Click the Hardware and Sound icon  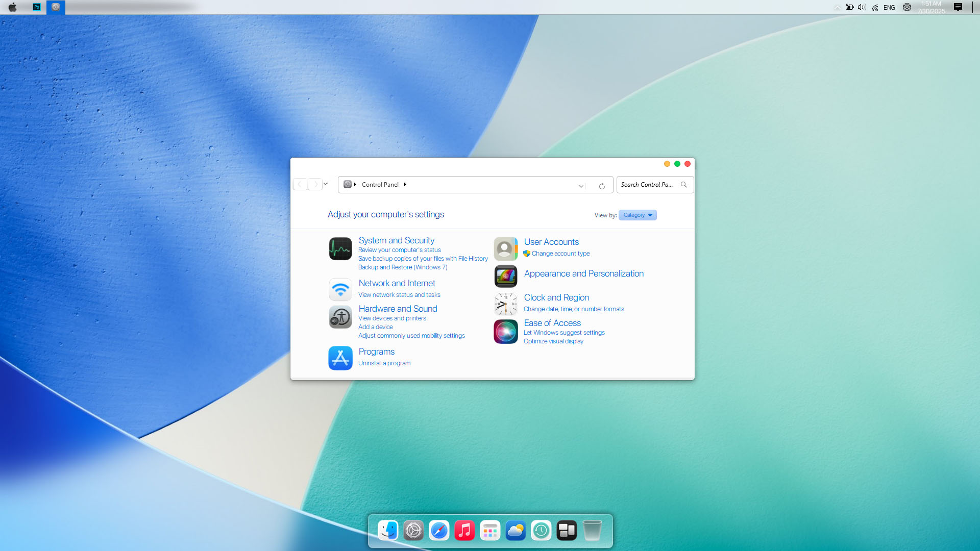[x=340, y=317]
